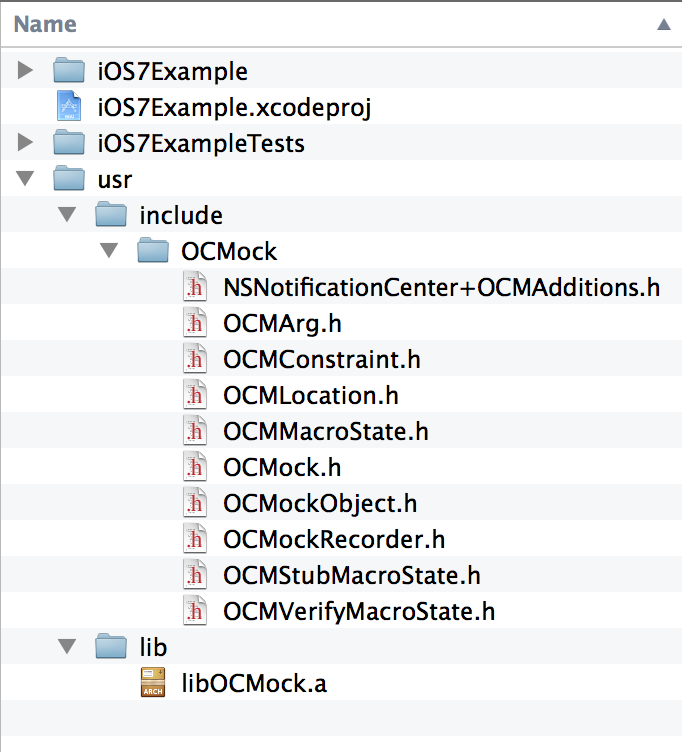This screenshot has height=752, width=682.
Task: Click the usr folder icon
Action: (69, 178)
